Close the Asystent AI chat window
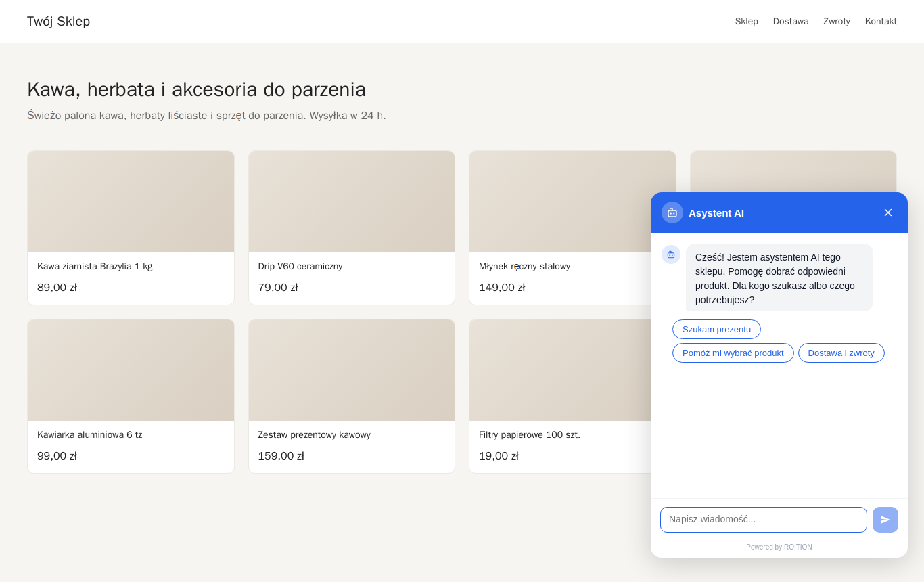This screenshot has height=582, width=924. (x=888, y=212)
